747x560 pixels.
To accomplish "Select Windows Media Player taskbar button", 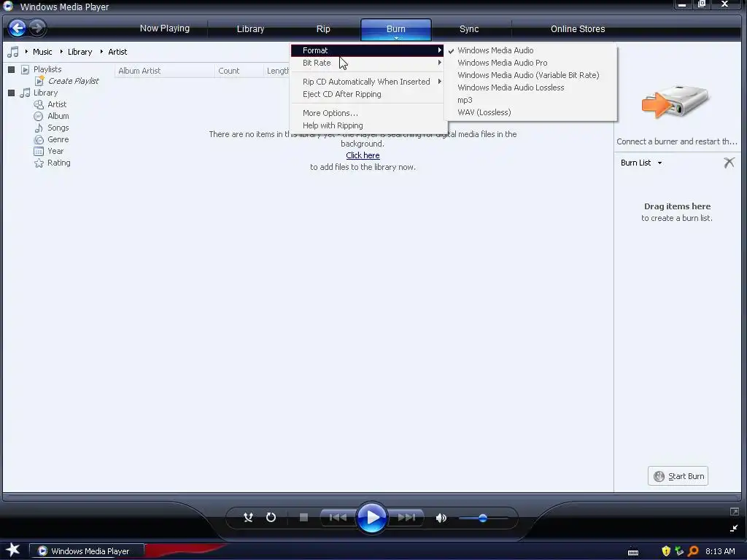I will (x=87, y=551).
